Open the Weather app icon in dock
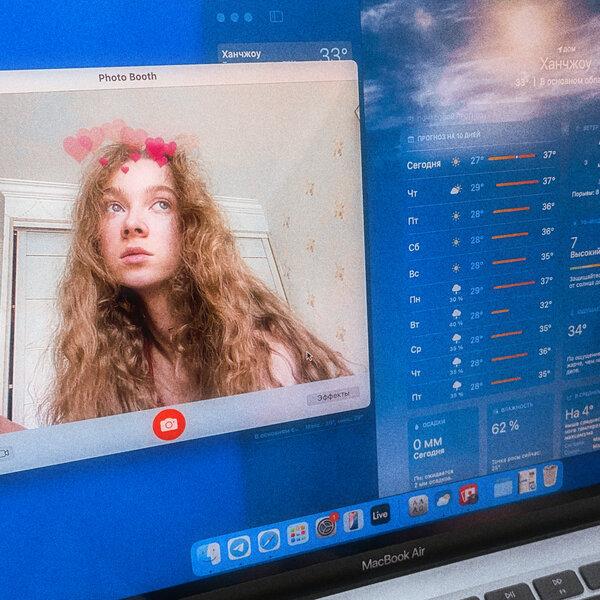 pyautogui.click(x=443, y=498)
